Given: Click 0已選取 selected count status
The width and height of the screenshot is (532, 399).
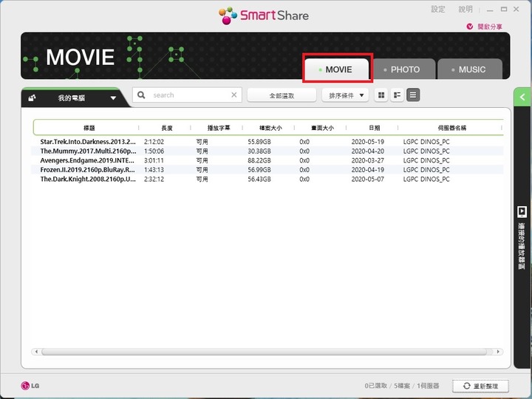Looking at the screenshot, I should tap(376, 386).
